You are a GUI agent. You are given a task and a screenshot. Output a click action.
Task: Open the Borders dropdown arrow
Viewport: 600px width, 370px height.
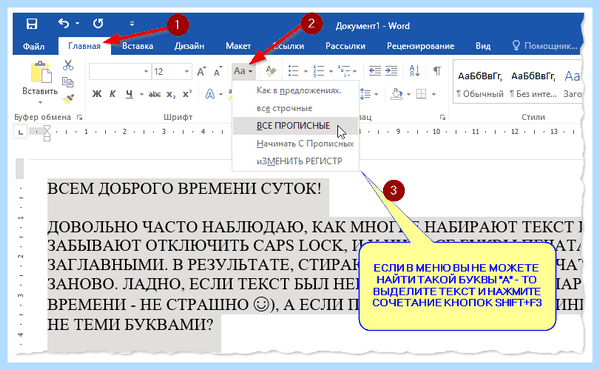434,94
